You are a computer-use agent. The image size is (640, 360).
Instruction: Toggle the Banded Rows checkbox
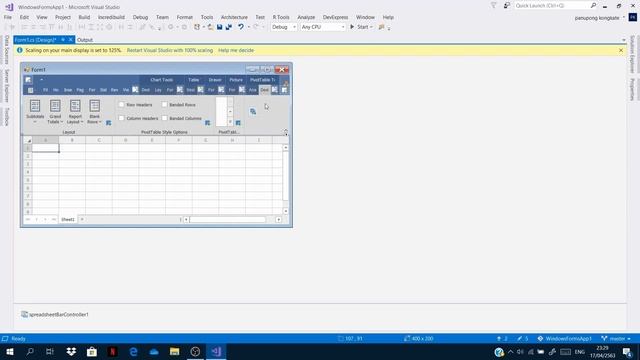[164, 104]
